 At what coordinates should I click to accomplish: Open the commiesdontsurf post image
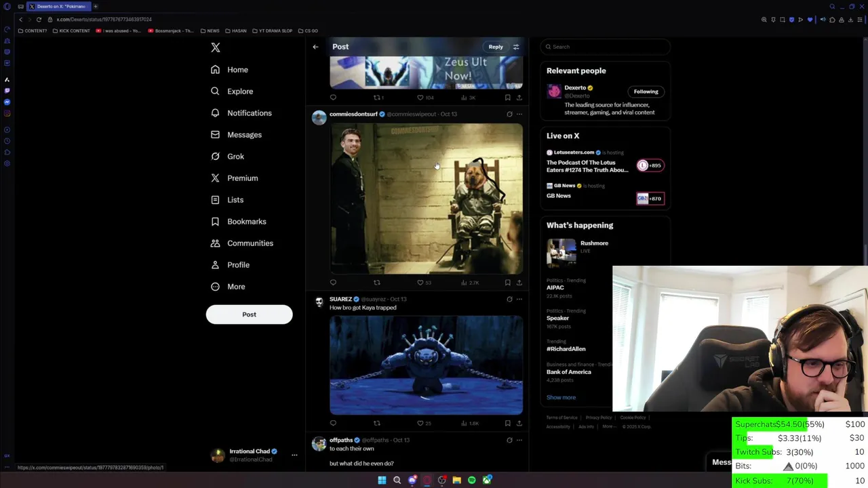click(426, 199)
